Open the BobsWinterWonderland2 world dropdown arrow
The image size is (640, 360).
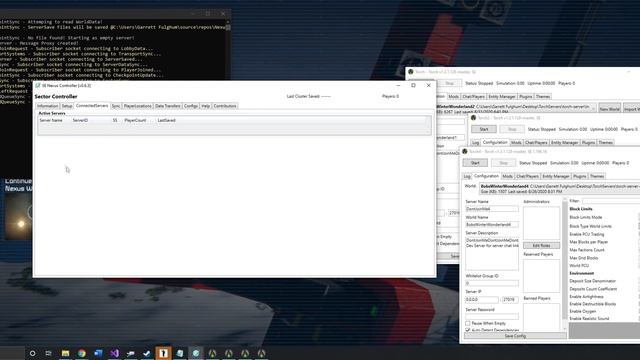[593, 108]
